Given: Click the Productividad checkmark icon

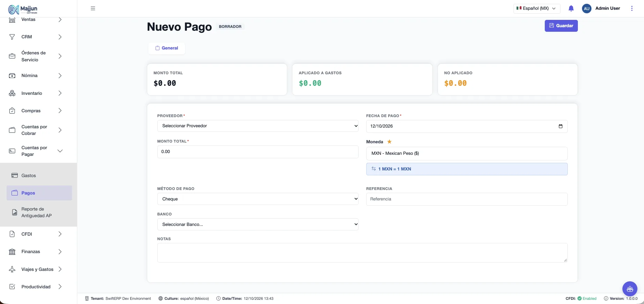Looking at the screenshot, I should tap(12, 287).
